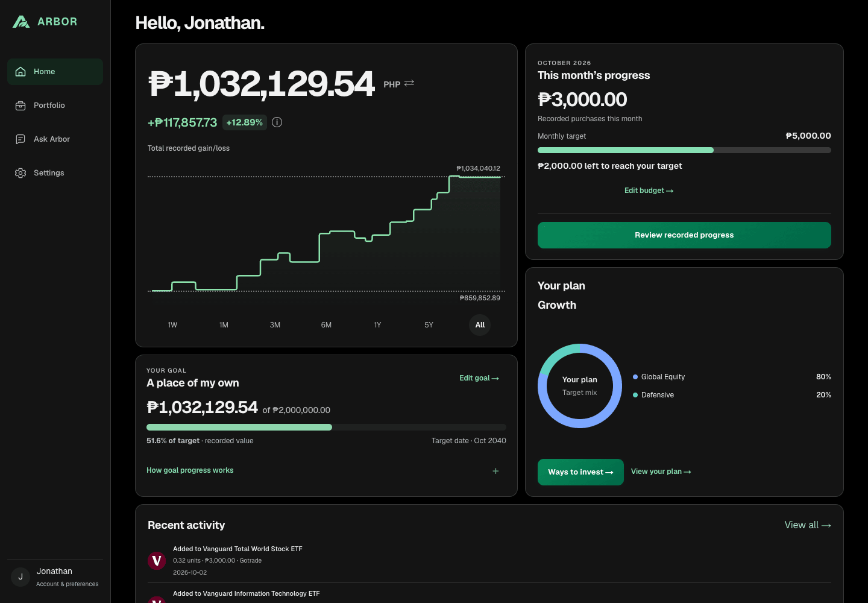Open the Edit budget link
The width and height of the screenshot is (868, 603).
tap(649, 191)
